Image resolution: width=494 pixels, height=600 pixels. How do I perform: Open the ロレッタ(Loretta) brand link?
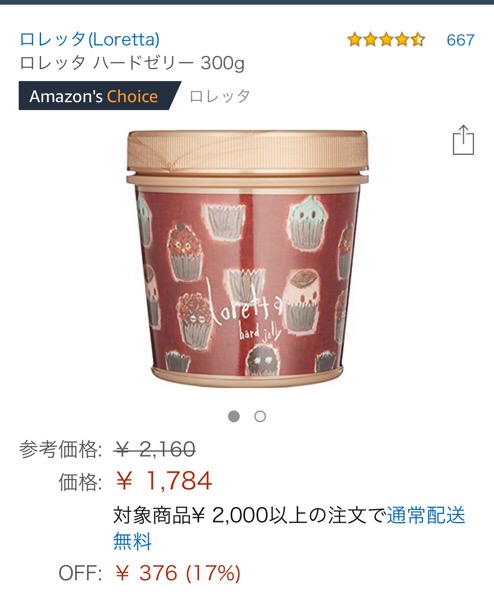pyautogui.click(x=90, y=39)
